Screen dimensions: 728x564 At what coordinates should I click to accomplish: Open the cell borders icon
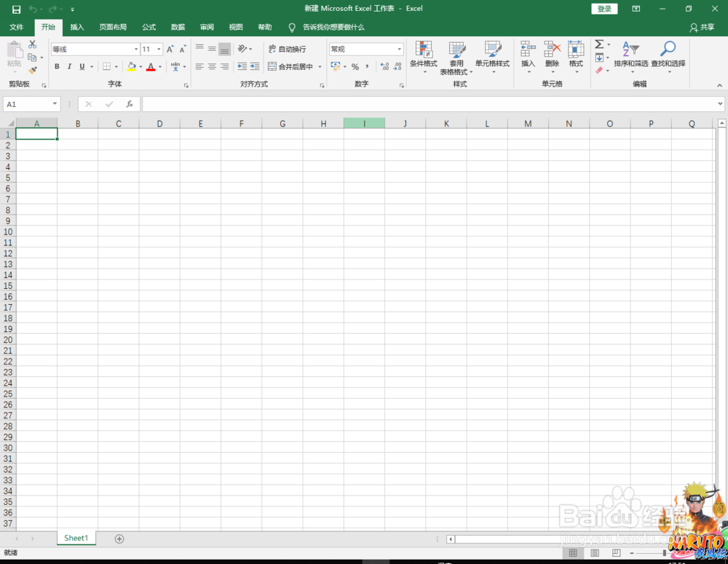107,66
